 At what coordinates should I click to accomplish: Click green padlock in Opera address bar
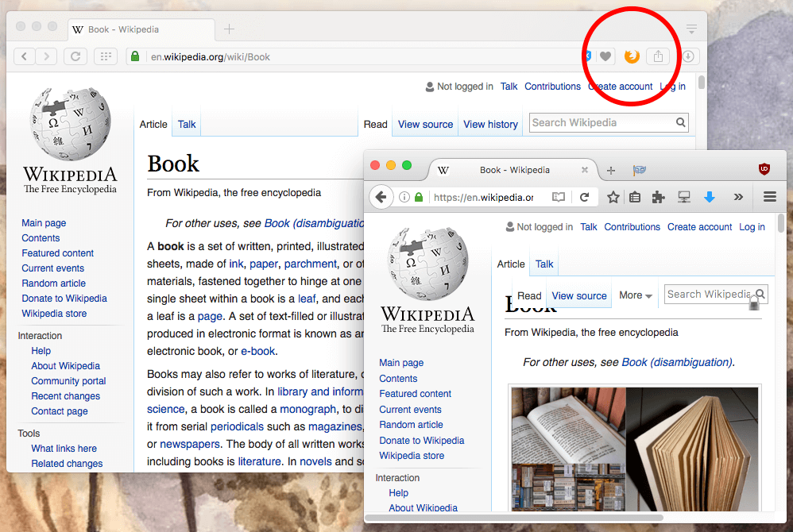click(x=135, y=56)
